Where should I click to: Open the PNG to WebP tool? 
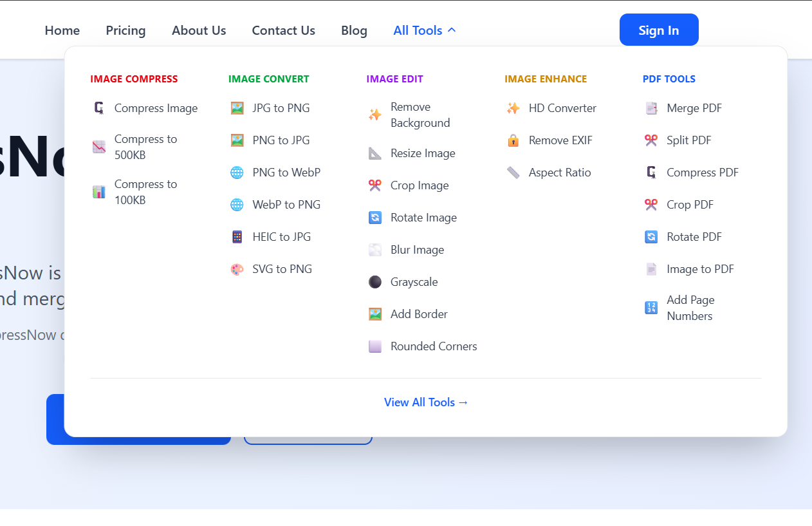tap(285, 173)
